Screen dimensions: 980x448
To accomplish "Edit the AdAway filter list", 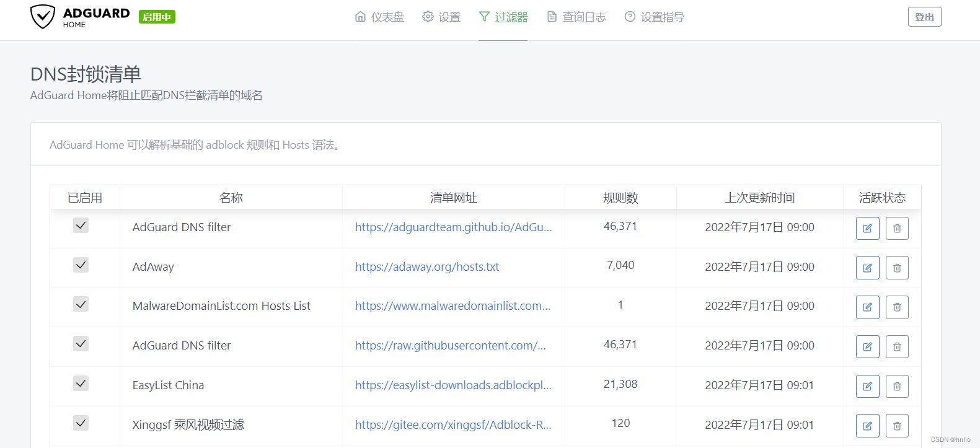I will [868, 268].
